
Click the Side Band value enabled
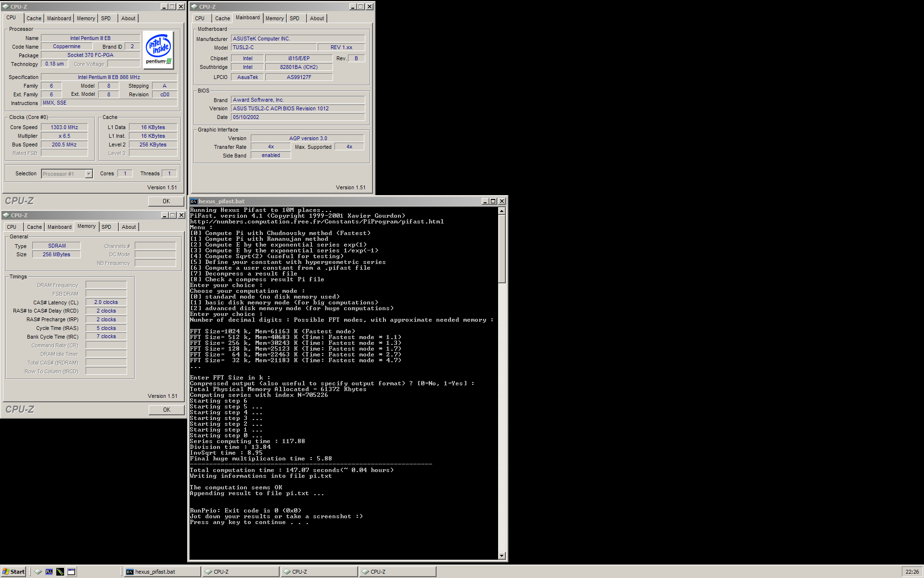(x=271, y=156)
